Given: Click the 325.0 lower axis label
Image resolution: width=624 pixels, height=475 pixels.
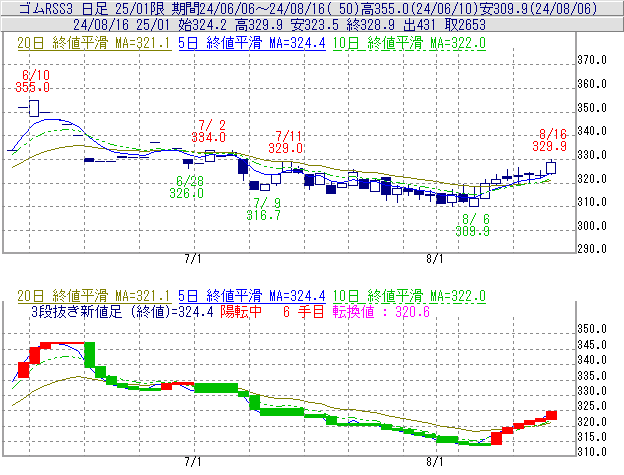Looking at the screenshot, I should coord(592,406).
